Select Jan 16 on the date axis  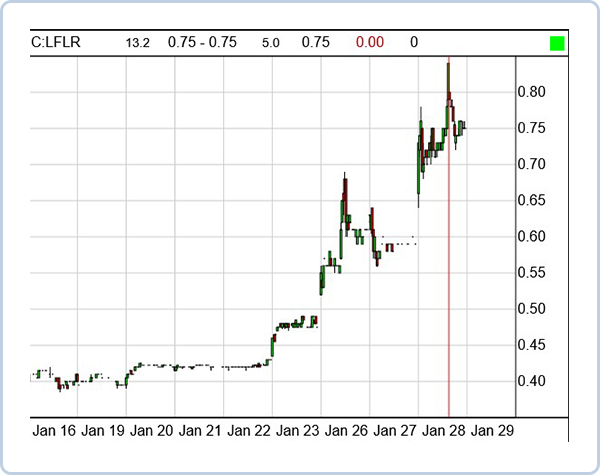[53, 431]
